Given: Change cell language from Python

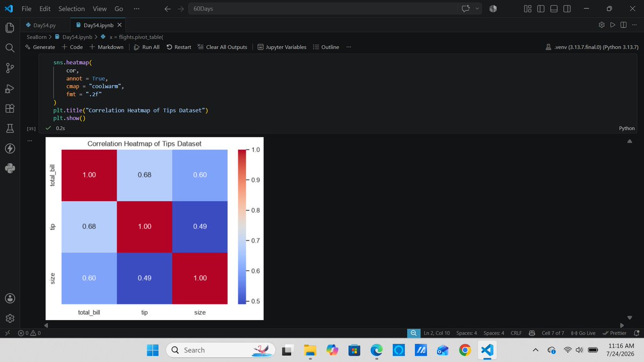Looking at the screenshot, I should tap(627, 128).
